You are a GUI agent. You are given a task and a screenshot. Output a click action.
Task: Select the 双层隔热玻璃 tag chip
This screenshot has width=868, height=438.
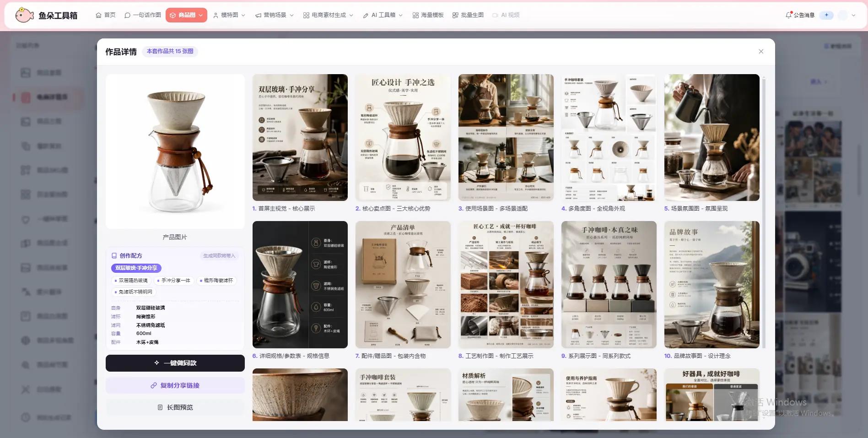click(x=131, y=281)
